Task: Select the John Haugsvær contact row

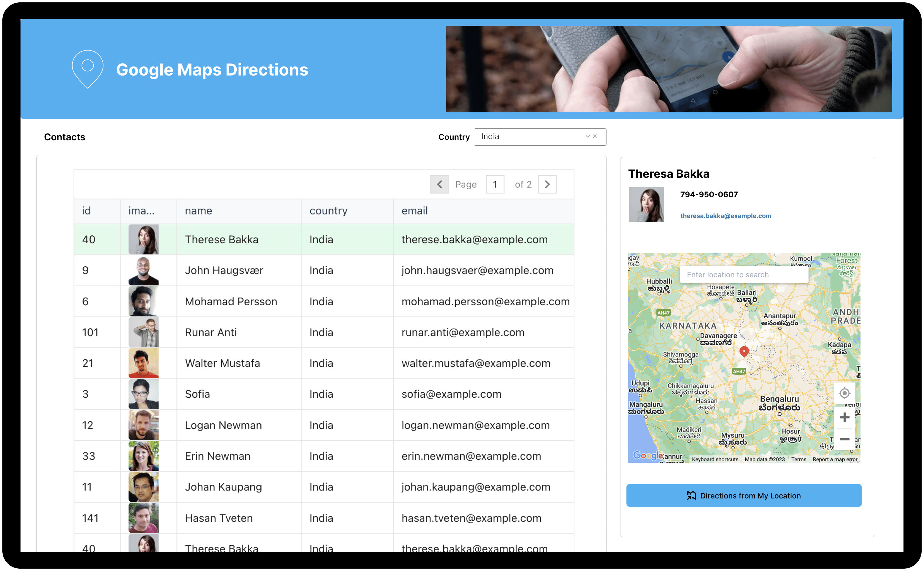Action: (x=224, y=270)
